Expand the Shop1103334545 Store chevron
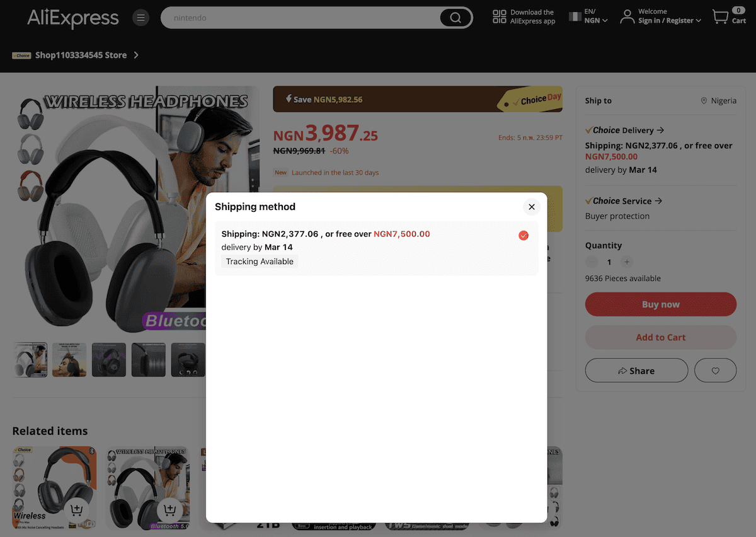Screen dimensions: 756x537 pyautogui.click(x=135, y=55)
